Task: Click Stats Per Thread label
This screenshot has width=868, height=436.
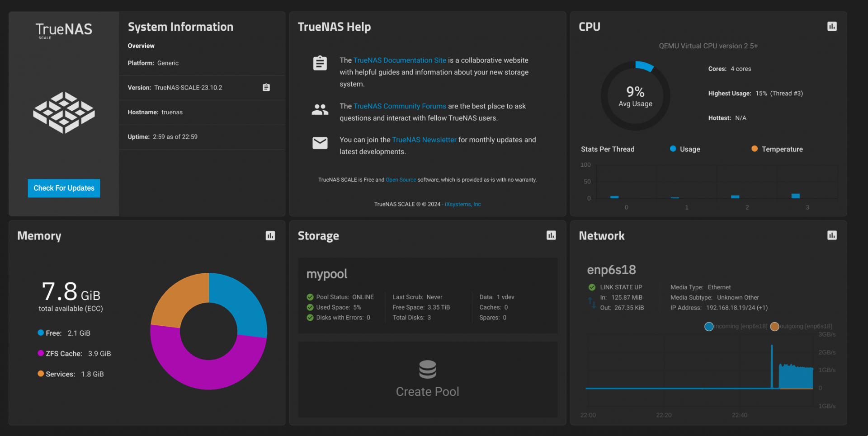Action: [608, 149]
